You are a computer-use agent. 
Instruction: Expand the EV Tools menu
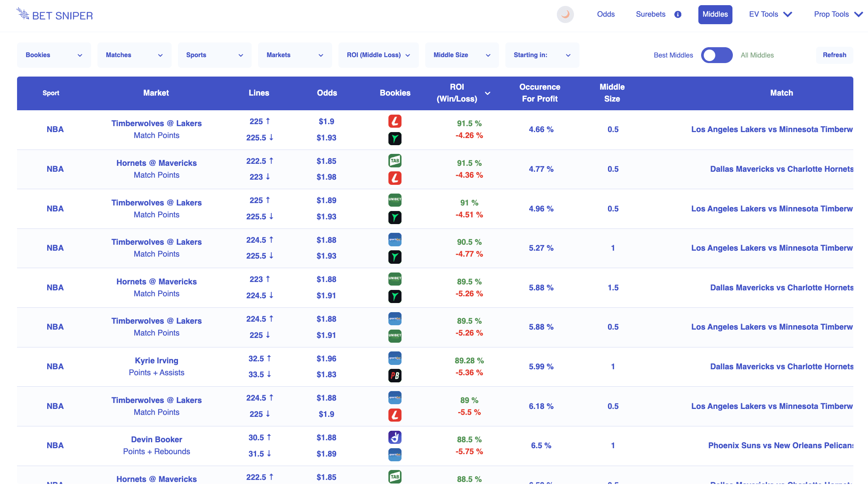(770, 15)
